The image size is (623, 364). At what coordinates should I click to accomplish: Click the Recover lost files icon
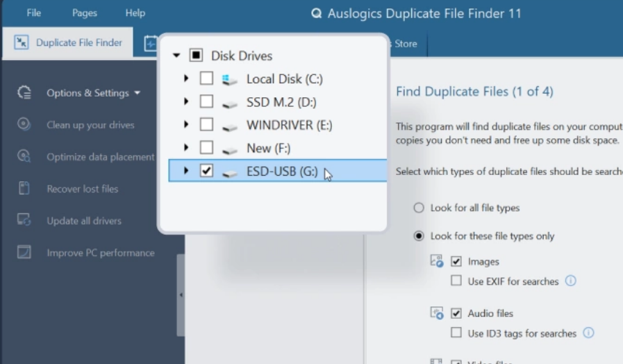[24, 188]
